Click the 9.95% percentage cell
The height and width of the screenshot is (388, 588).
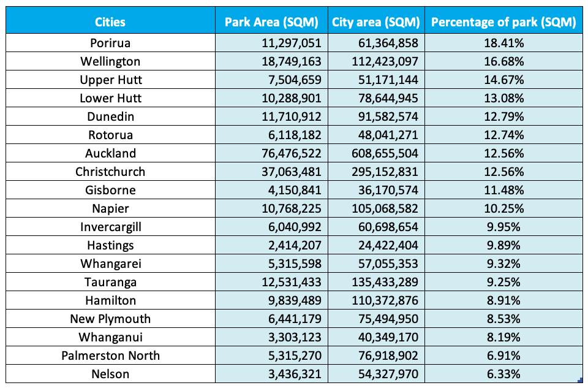tap(503, 227)
